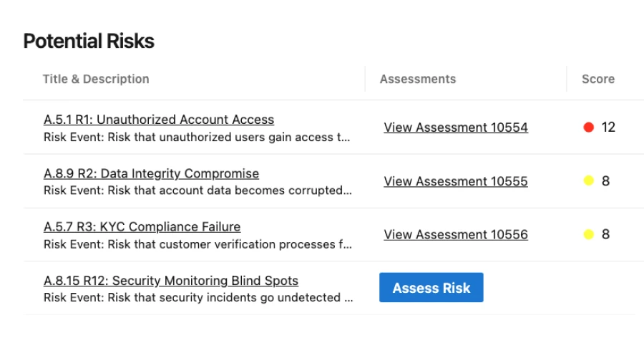
Task: Click score value 8 for Data Integrity Compromise
Action: (x=605, y=181)
